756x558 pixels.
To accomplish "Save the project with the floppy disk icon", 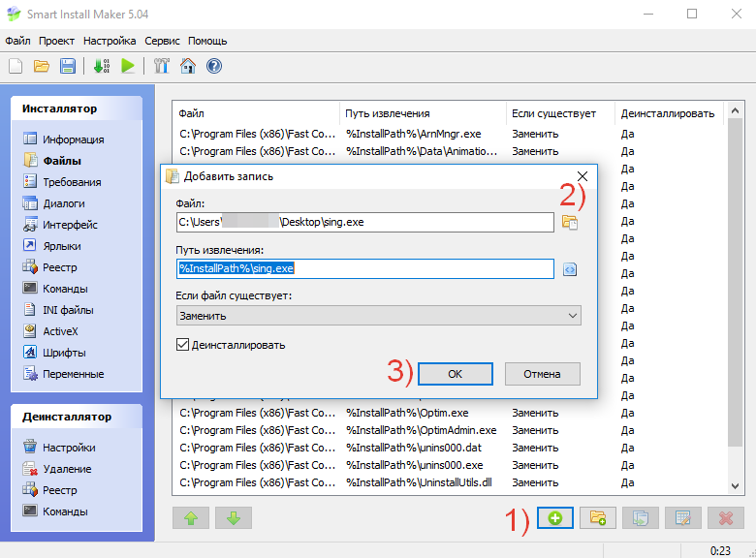I will click(x=68, y=66).
